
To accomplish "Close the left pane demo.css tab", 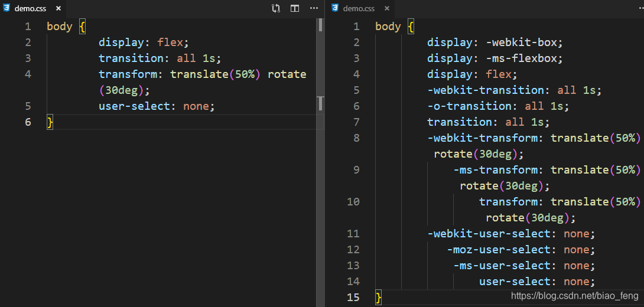I will point(58,8).
